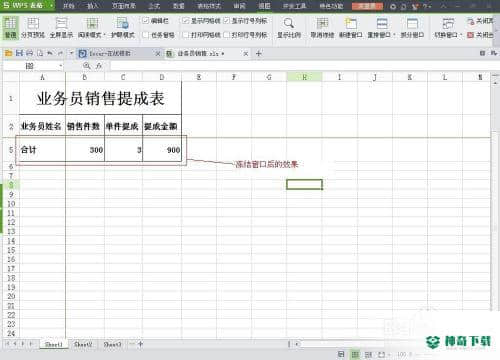Toggle the 显示网格线 gridlines checkbox
This screenshot has width=500, height=360.
(x=186, y=21)
